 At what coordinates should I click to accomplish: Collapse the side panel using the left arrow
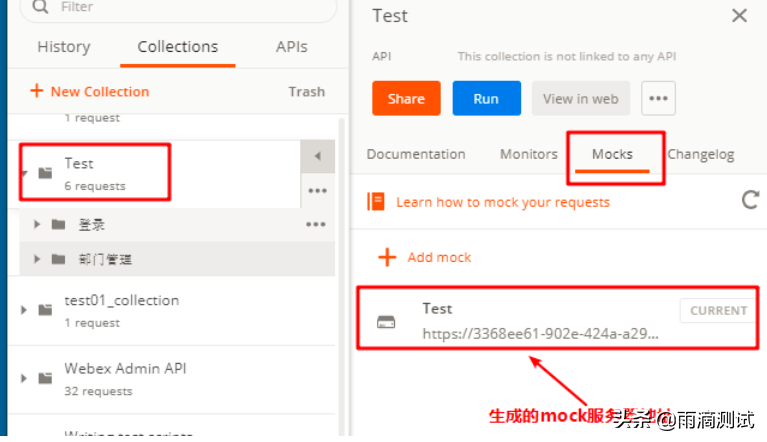pos(317,157)
